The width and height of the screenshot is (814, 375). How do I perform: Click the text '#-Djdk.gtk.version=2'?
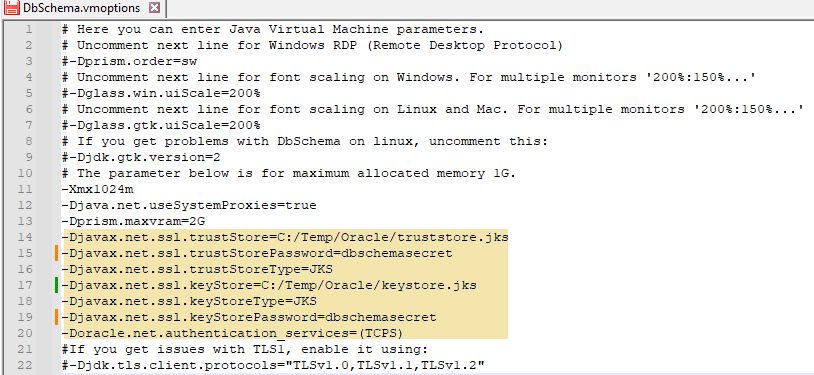coord(141,157)
